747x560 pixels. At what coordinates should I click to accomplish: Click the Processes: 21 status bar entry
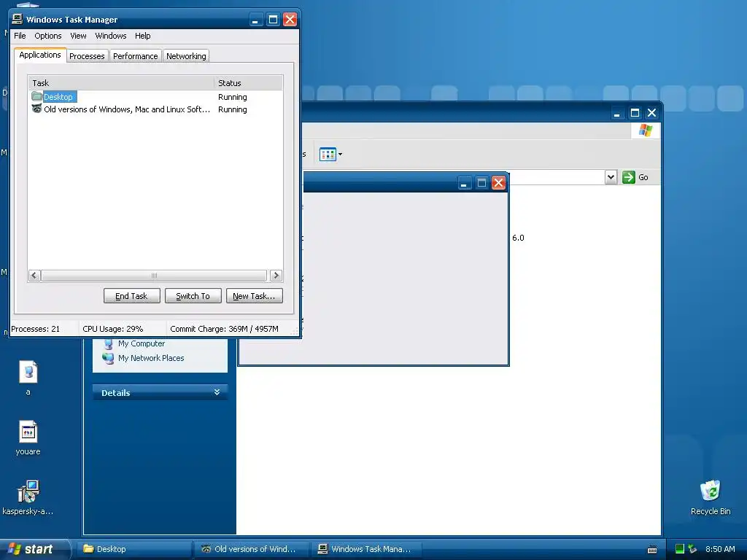[36, 329]
